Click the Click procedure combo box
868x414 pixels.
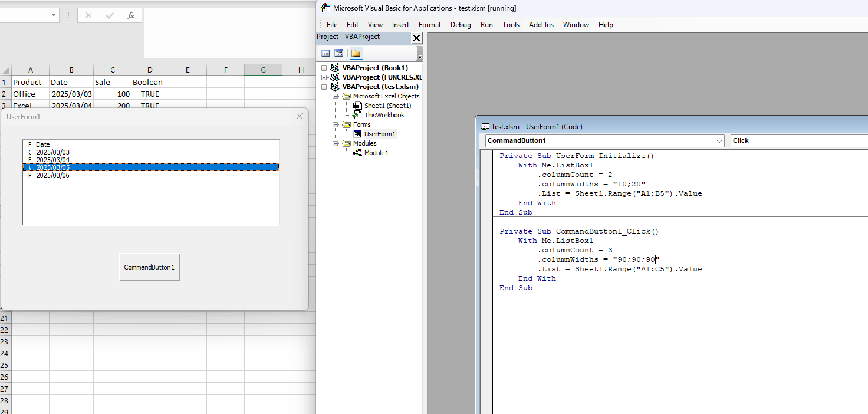click(x=799, y=141)
